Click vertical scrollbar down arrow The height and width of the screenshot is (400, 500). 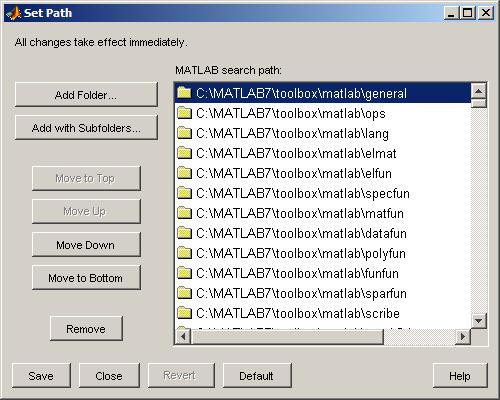(479, 321)
